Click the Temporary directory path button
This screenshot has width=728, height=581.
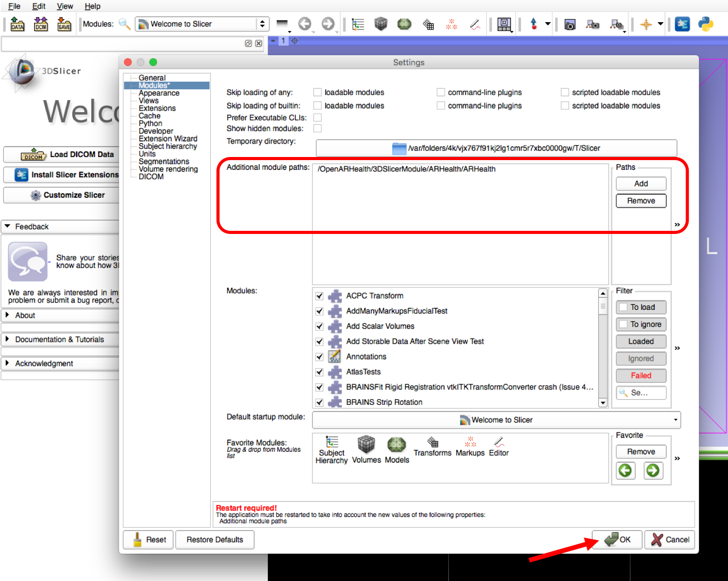pos(496,148)
